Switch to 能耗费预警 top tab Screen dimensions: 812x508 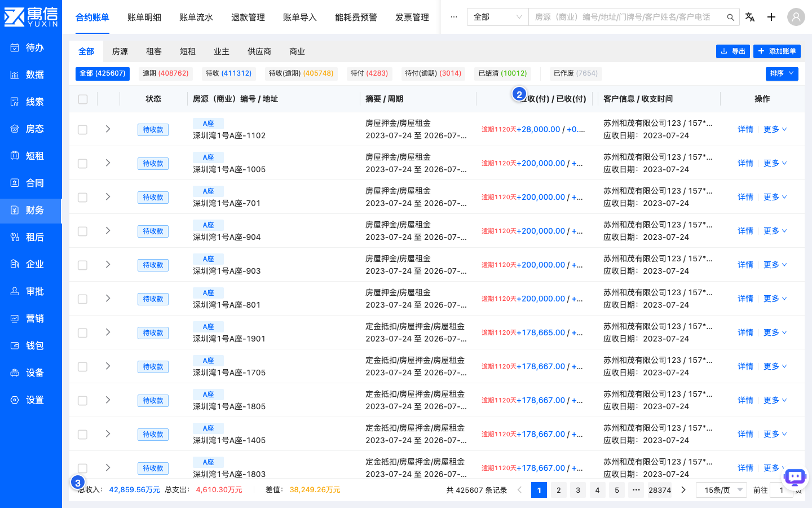pos(356,17)
